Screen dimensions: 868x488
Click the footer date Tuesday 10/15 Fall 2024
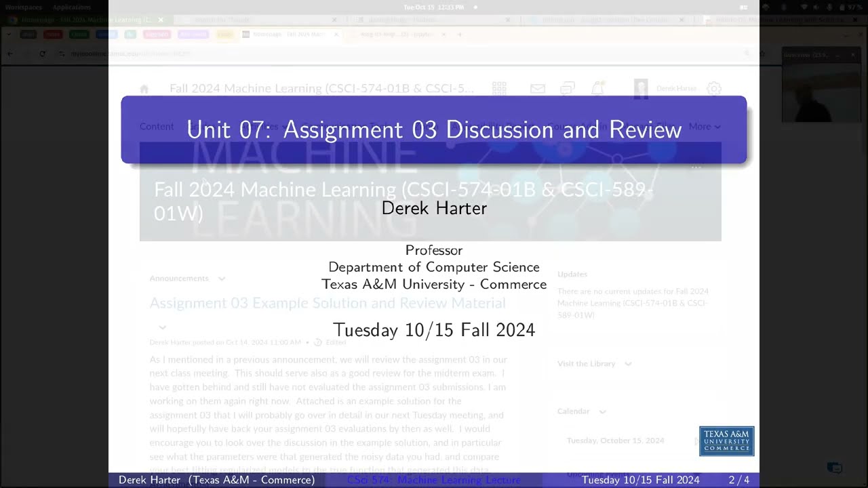pyautogui.click(x=640, y=480)
